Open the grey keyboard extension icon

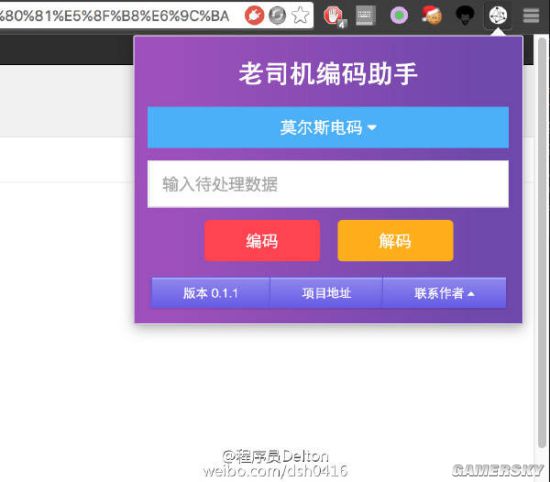click(x=365, y=15)
